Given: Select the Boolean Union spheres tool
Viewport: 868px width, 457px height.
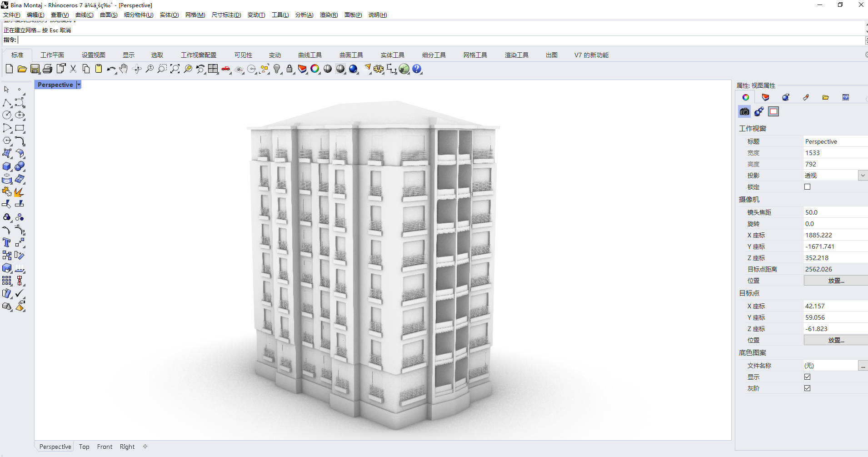Looking at the screenshot, I should (20, 166).
